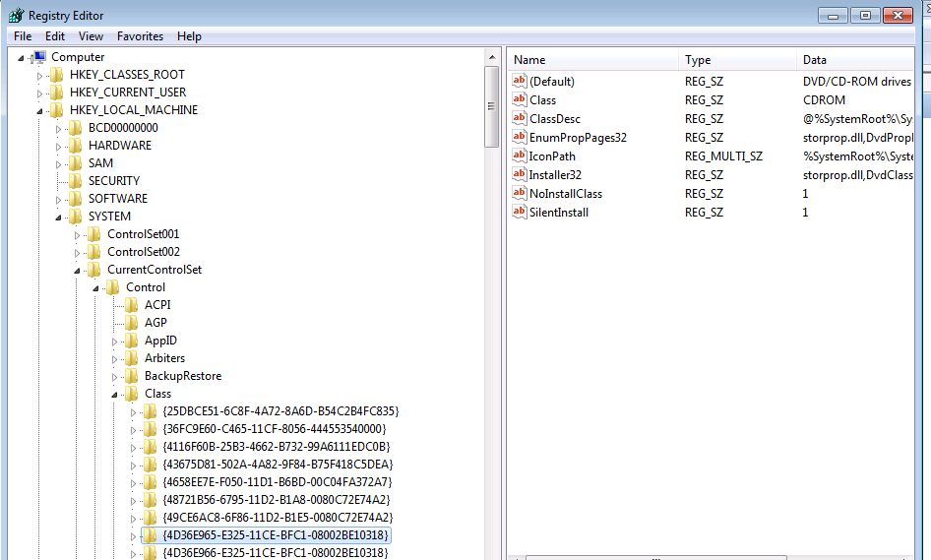Select the {43675D81-502A-4A82-9F84-B75F418C5DEA} key
Image resolution: width=931 pixels, height=560 pixels.
[278, 465]
